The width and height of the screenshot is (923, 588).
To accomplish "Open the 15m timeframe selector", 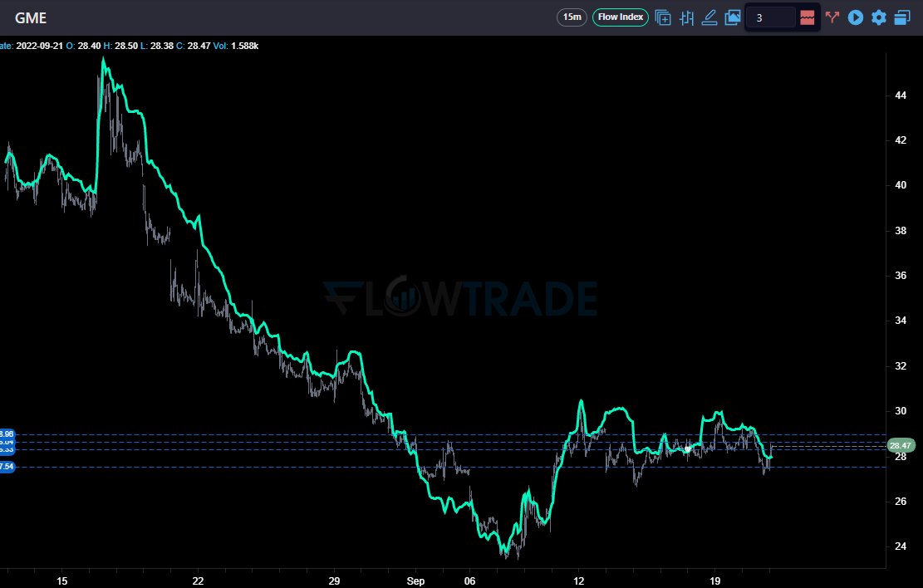I will [x=572, y=17].
